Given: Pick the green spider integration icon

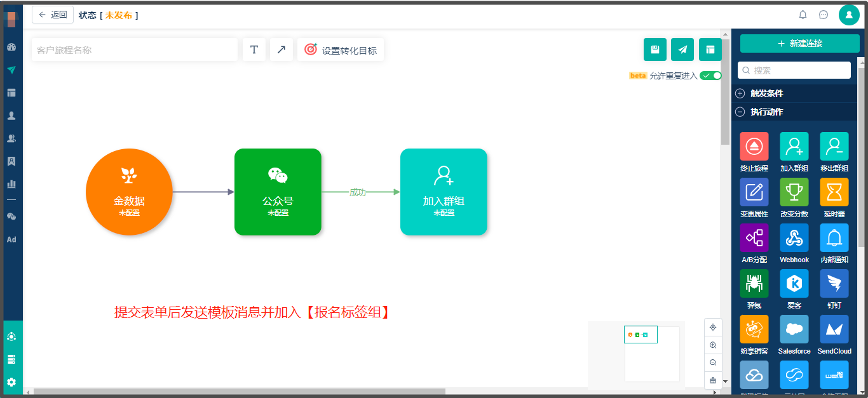Looking at the screenshot, I should point(754,284).
